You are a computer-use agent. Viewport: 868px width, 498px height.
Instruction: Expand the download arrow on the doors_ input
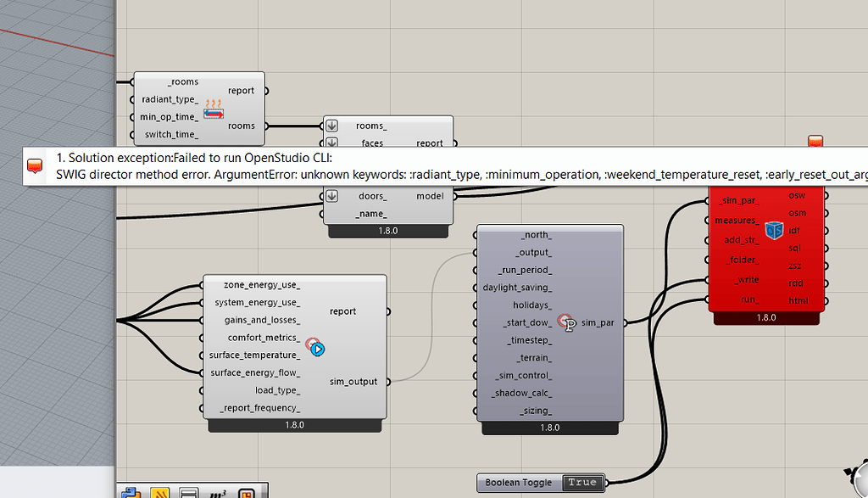[x=331, y=196]
